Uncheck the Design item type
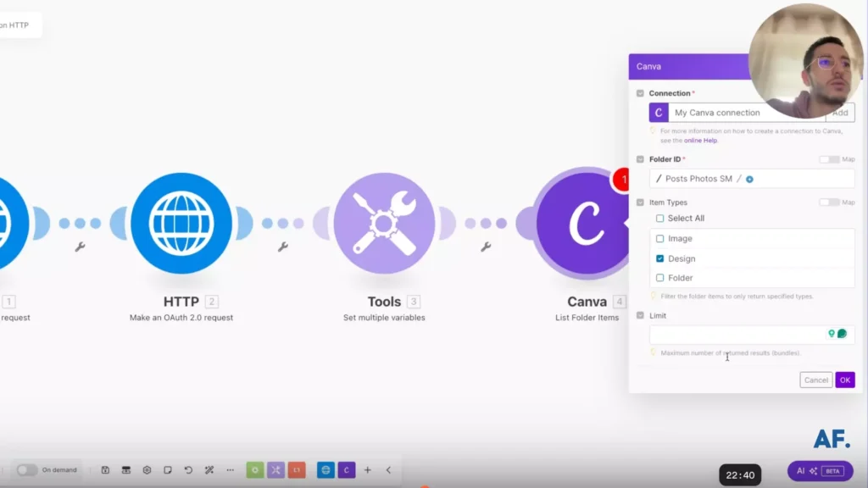The width and height of the screenshot is (868, 488). click(659, 258)
